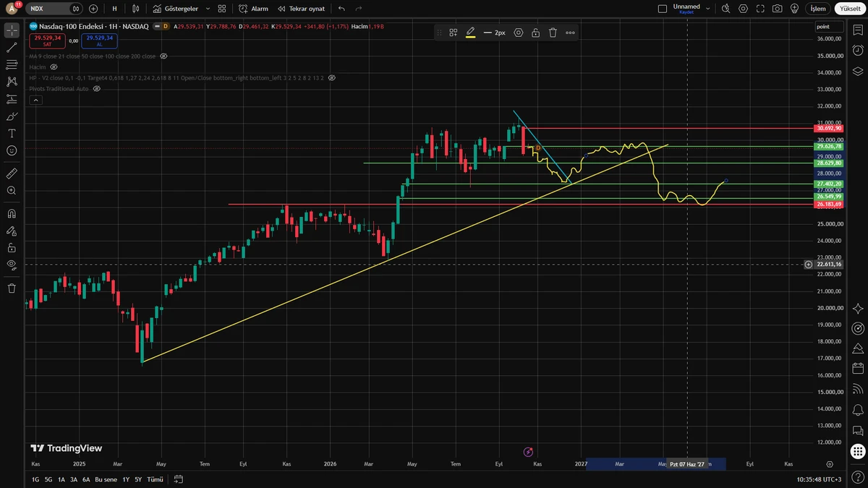Select the crosshair cursor tool
The image size is (868, 488).
click(12, 30)
